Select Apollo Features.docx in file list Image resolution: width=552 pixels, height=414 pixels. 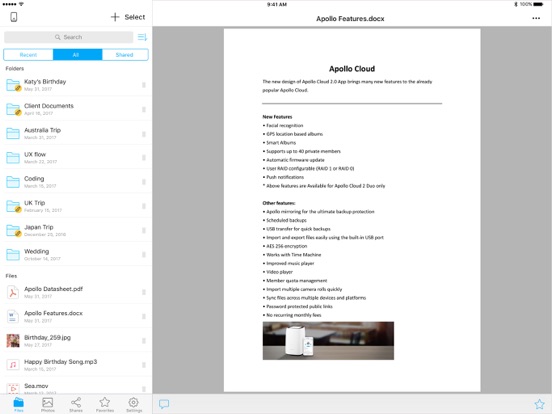click(76, 316)
